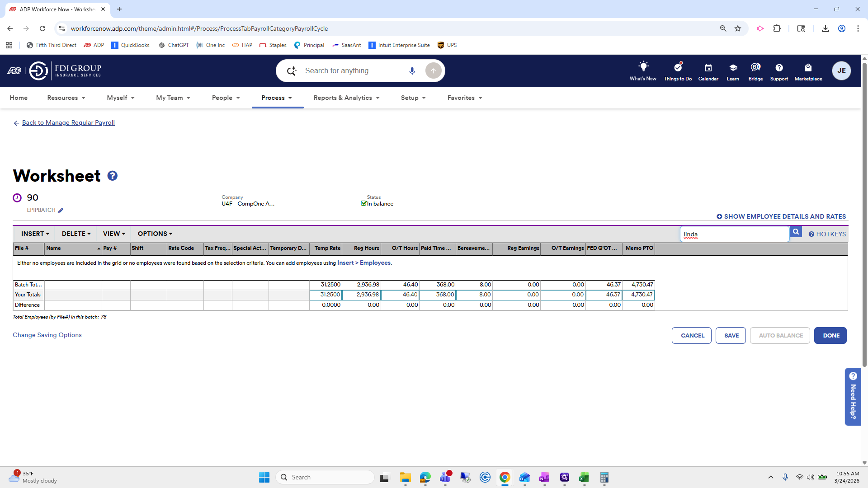Expand the Reports & Analytics menu
Image resolution: width=868 pixels, height=488 pixels.
tap(346, 98)
